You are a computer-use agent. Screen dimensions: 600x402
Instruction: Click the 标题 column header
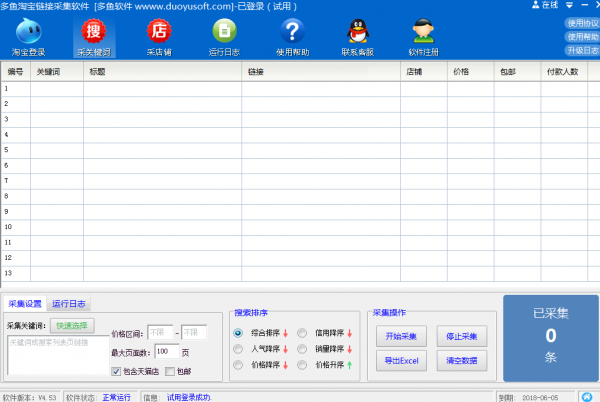click(163, 72)
